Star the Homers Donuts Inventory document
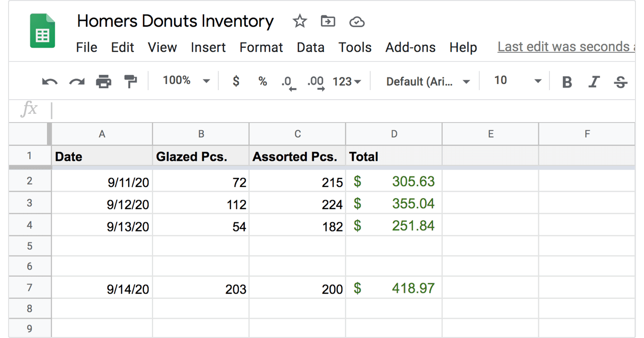 coord(300,21)
